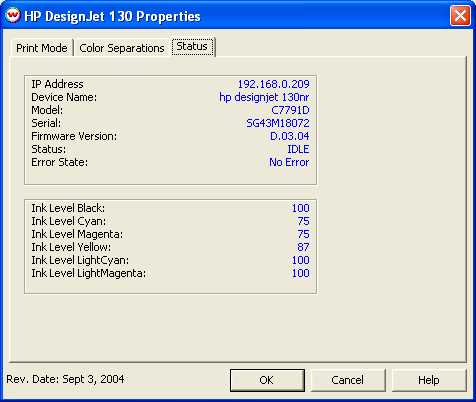Click the serial number SG43M18072

click(278, 123)
